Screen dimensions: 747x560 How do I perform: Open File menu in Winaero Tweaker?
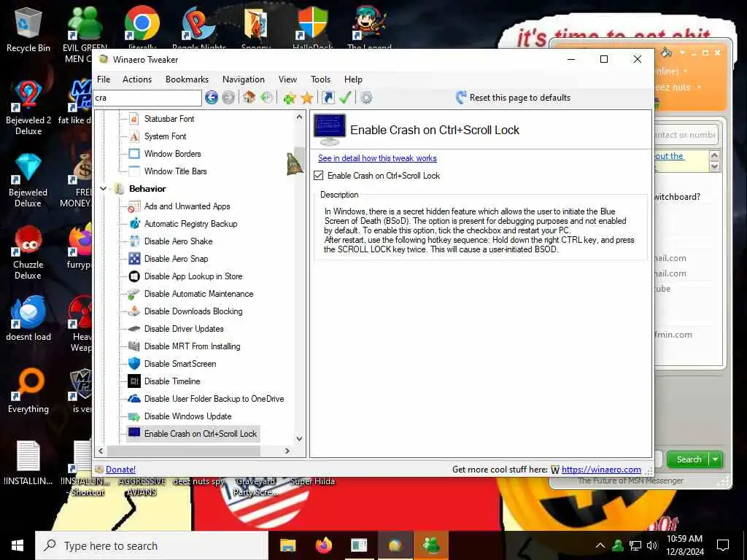pyautogui.click(x=104, y=79)
